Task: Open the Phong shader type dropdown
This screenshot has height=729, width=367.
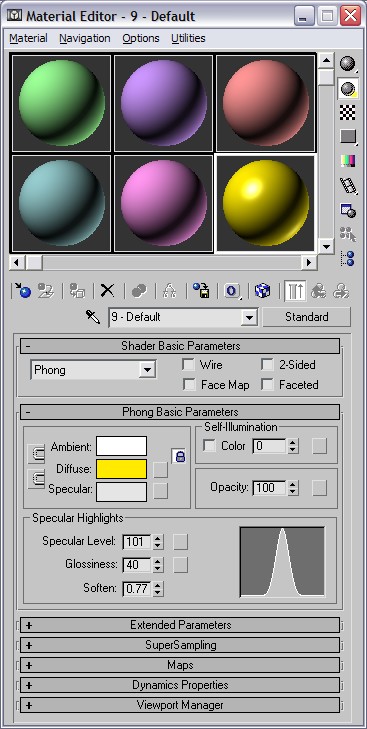Action: coord(93,371)
